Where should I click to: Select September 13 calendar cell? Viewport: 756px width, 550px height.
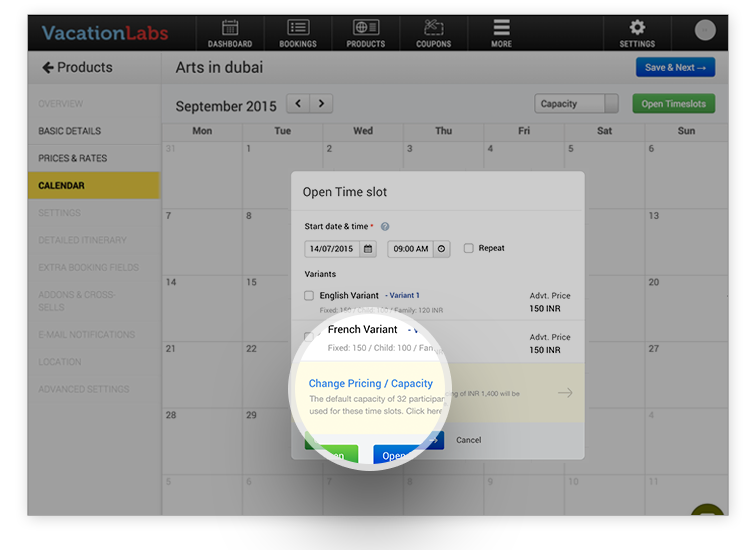click(687, 242)
